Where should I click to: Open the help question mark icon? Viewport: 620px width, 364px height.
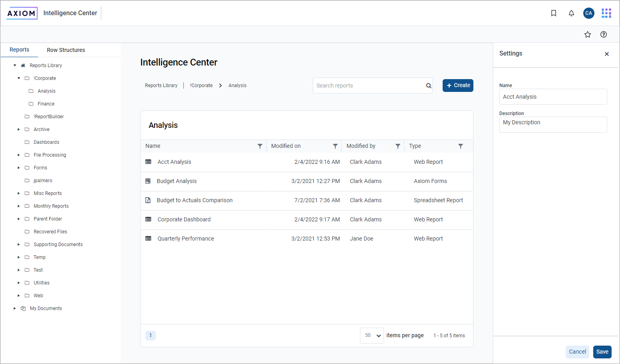coord(603,34)
